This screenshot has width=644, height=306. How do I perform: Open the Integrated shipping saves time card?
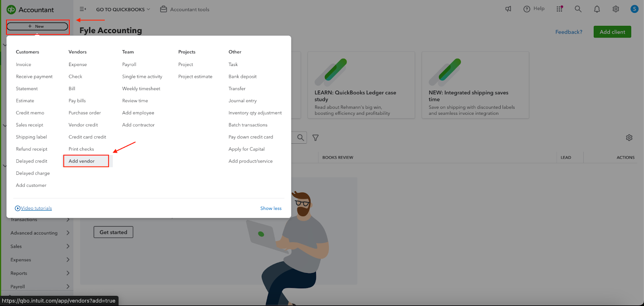475,85
